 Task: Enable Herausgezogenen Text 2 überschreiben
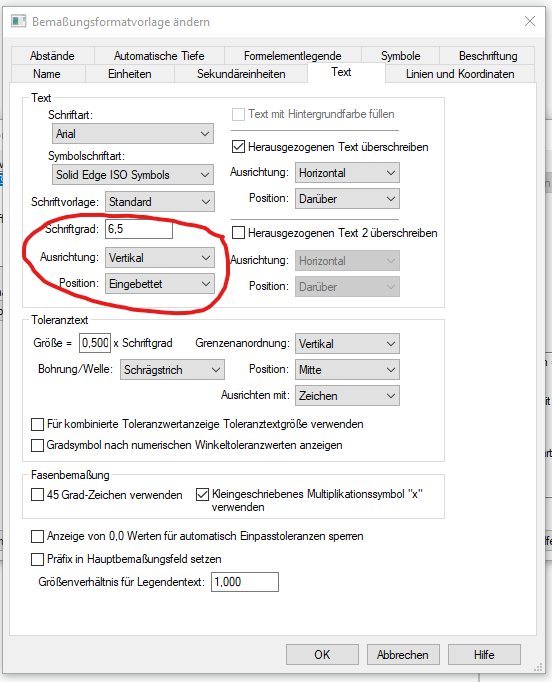pyautogui.click(x=238, y=233)
